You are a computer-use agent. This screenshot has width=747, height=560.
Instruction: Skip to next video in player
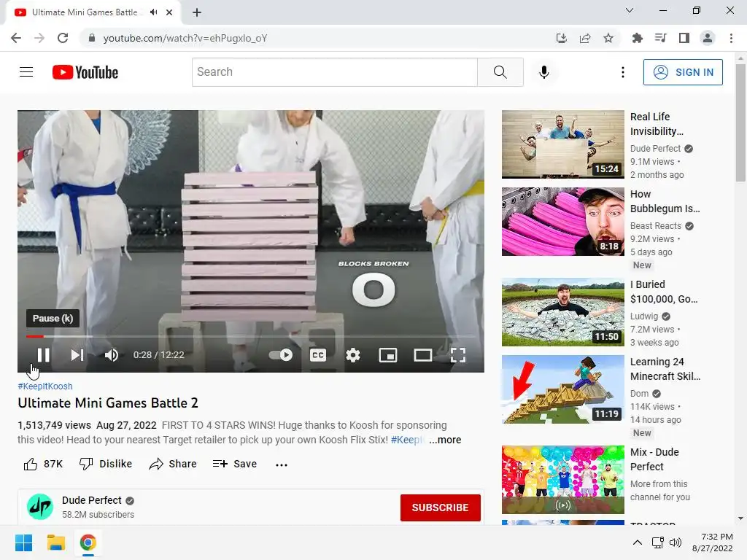click(x=77, y=355)
